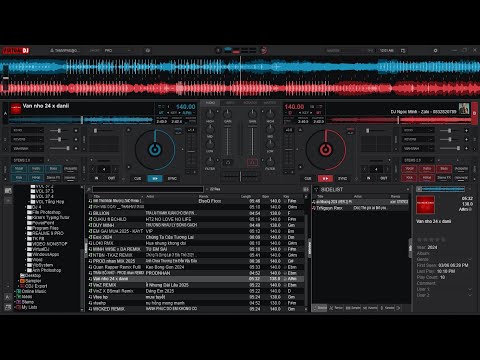Click the left channel HIGH EQ knob
This screenshot has height=360, width=480.
point(210,114)
